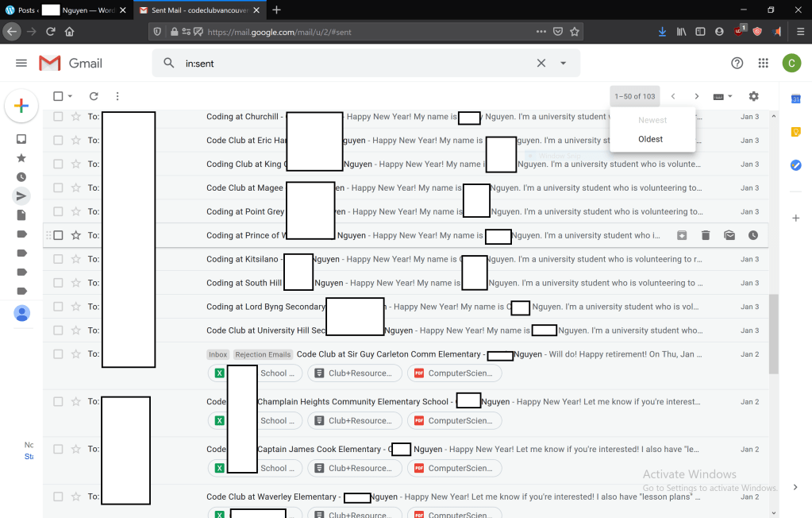812x518 pixels.
Task: Star the Coding at Churchill email
Action: click(76, 117)
